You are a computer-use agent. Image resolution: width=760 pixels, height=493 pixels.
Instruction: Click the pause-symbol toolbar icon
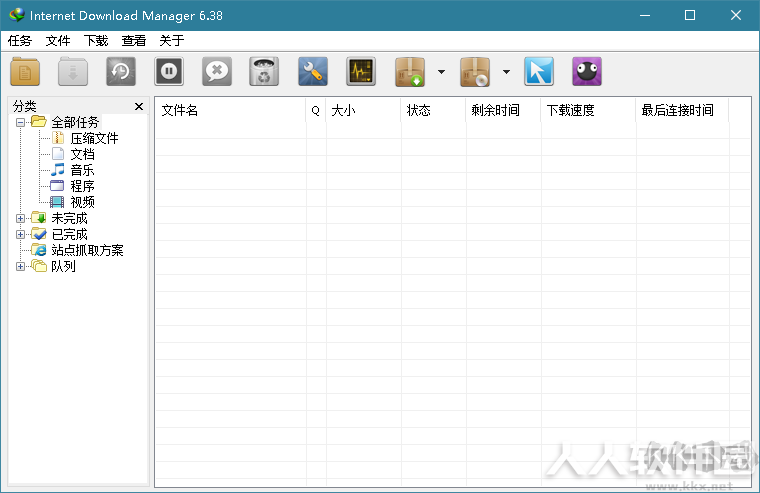(x=169, y=72)
